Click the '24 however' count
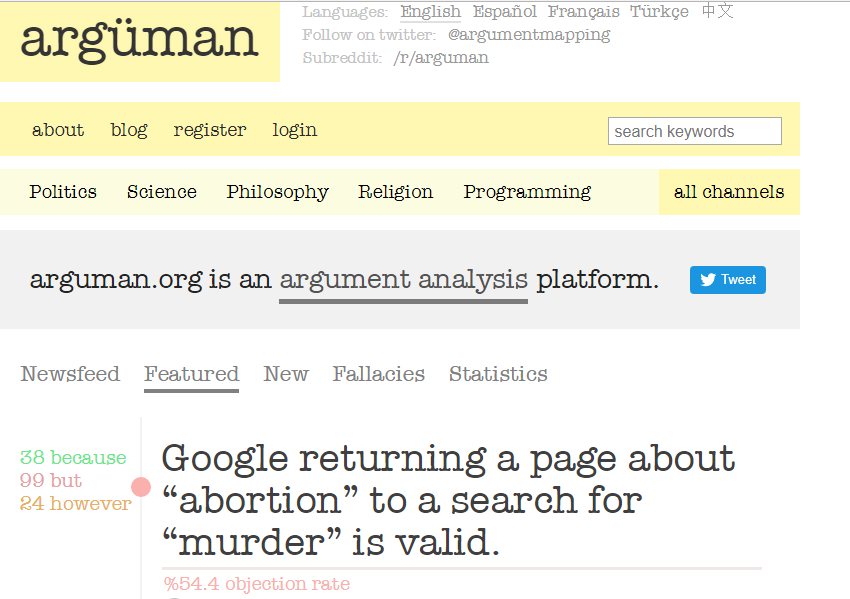 click(x=75, y=504)
